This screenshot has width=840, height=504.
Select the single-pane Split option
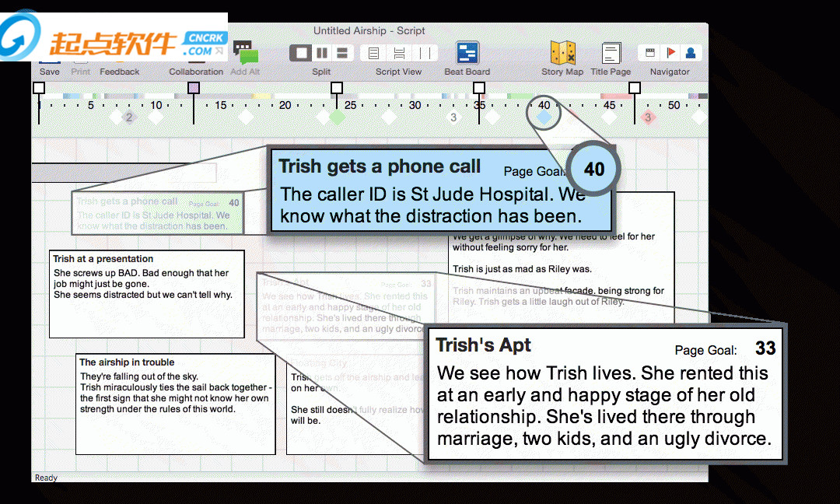click(301, 53)
